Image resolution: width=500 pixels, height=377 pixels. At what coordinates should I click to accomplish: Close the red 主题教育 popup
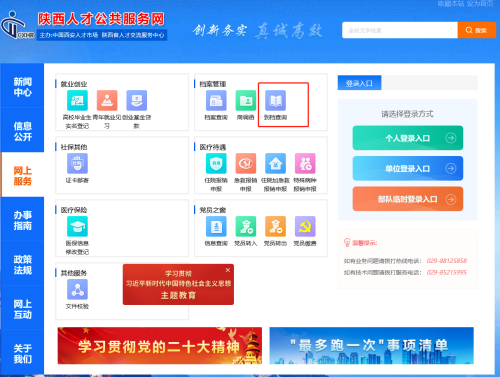(228, 270)
